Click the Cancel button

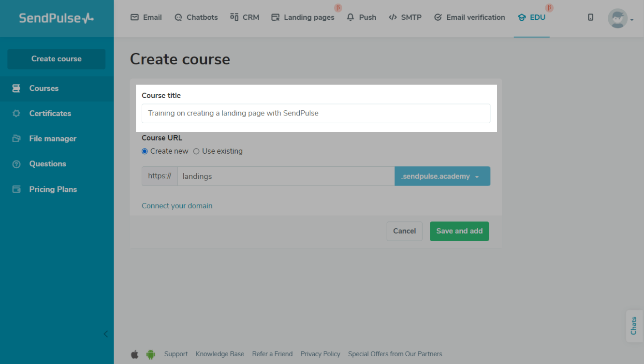pyautogui.click(x=404, y=231)
